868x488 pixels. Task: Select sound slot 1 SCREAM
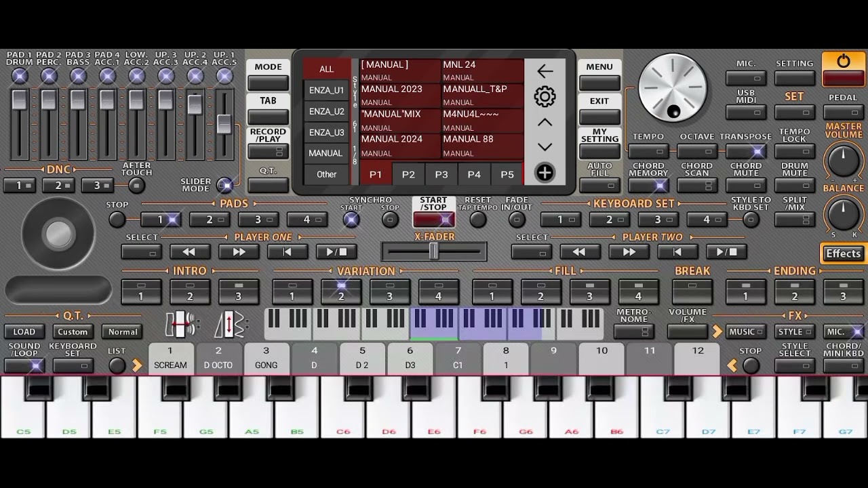[x=170, y=359]
